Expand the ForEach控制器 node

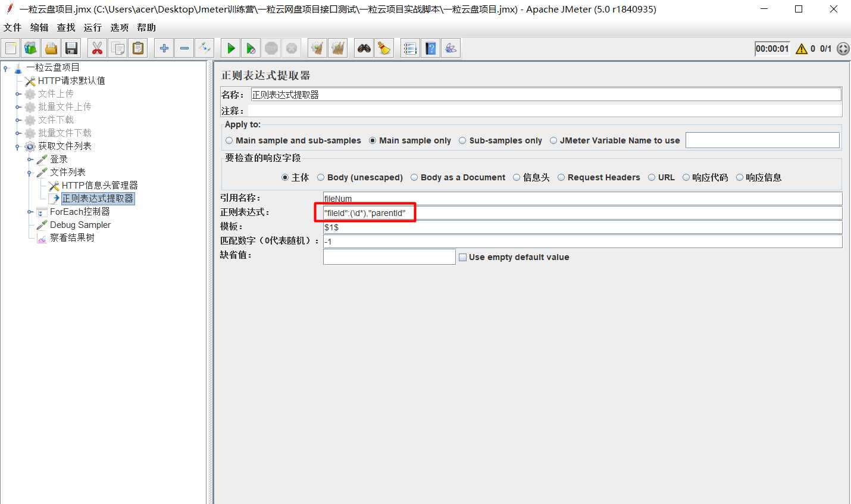pyautogui.click(x=30, y=212)
